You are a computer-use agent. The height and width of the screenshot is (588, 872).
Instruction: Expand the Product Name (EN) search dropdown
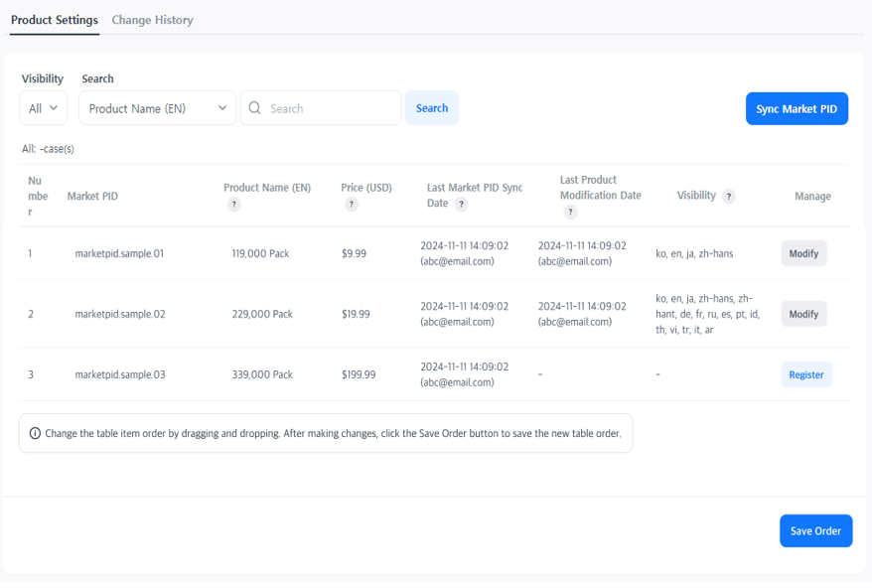(157, 108)
